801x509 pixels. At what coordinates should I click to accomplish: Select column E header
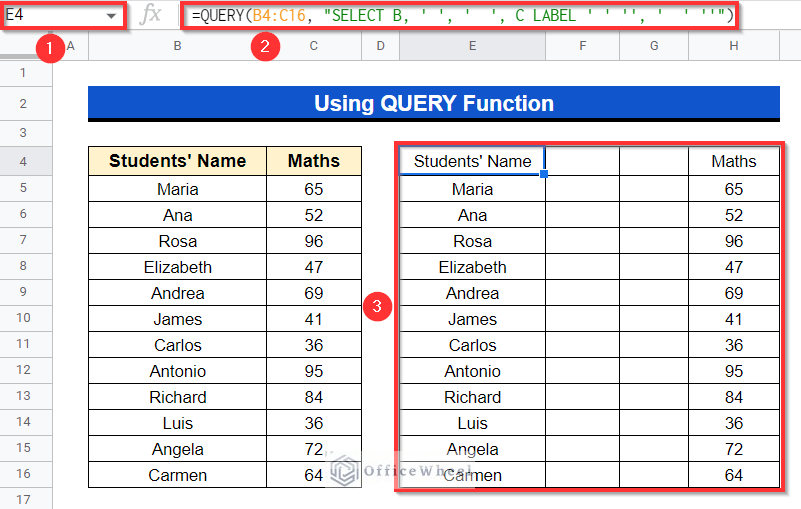coord(473,46)
